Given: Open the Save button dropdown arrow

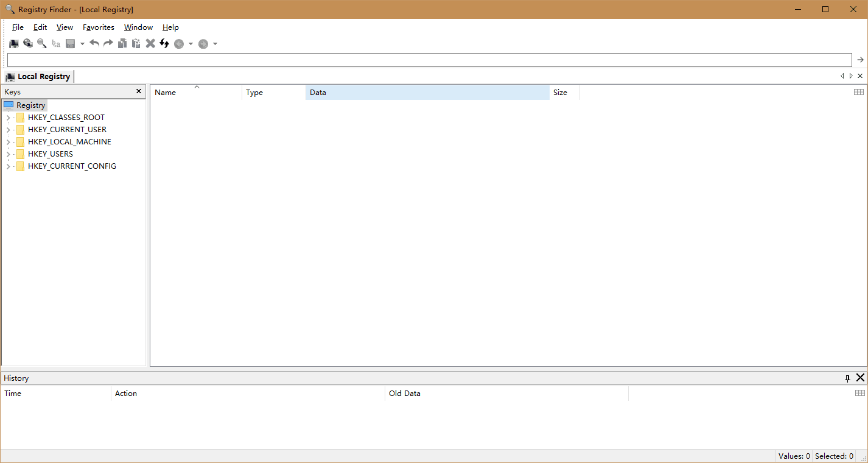Looking at the screenshot, I should tap(82, 43).
